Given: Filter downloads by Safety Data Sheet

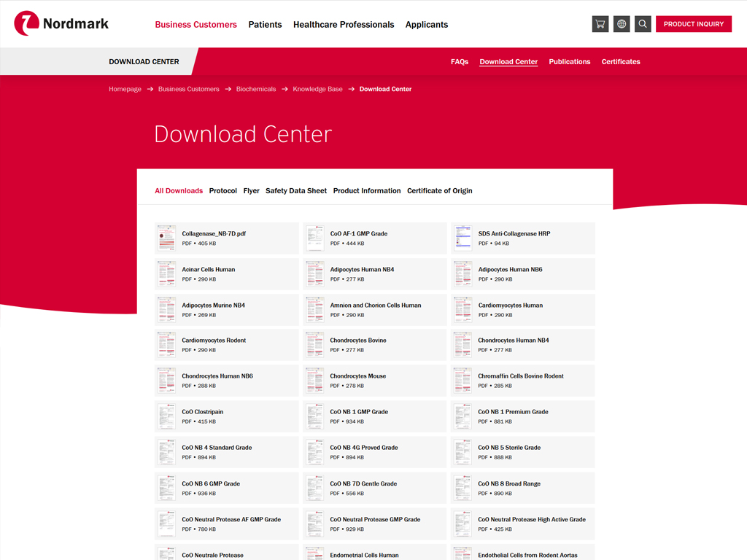Looking at the screenshot, I should [295, 191].
